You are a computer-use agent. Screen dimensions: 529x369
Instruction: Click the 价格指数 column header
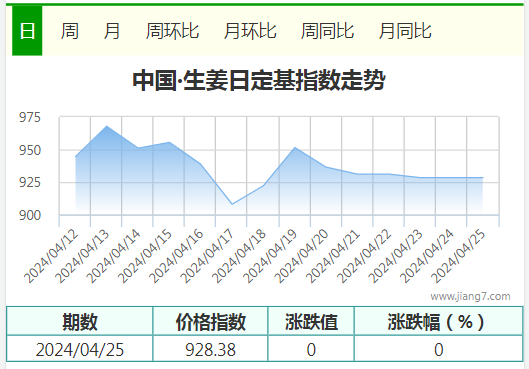[x=211, y=321]
